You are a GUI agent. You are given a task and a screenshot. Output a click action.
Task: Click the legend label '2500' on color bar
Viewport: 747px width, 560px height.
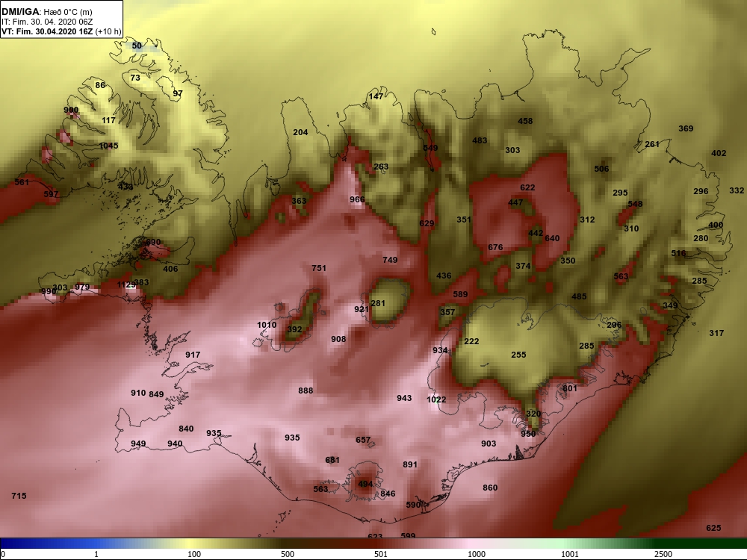[663, 554]
